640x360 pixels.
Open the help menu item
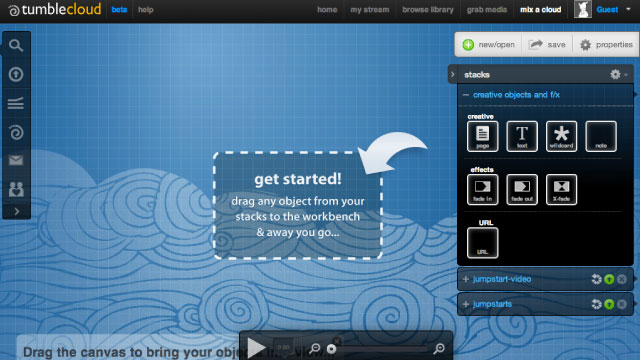146,10
